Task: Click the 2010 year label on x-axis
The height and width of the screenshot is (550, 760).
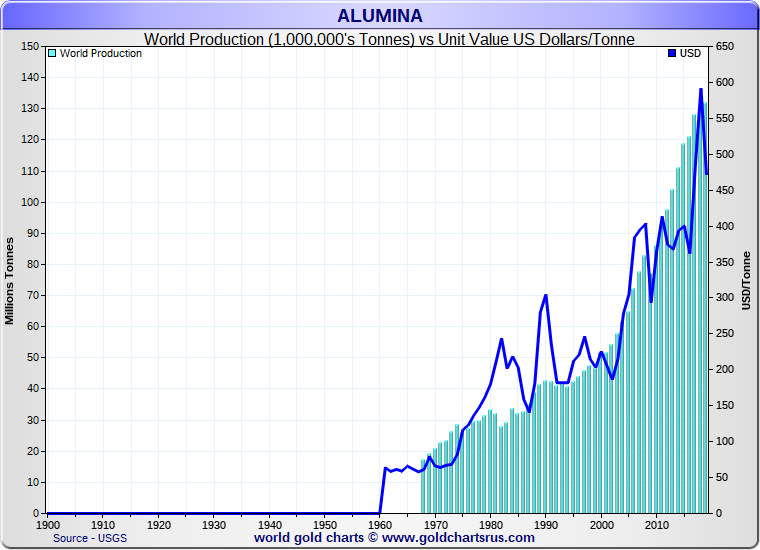Action: [x=656, y=524]
